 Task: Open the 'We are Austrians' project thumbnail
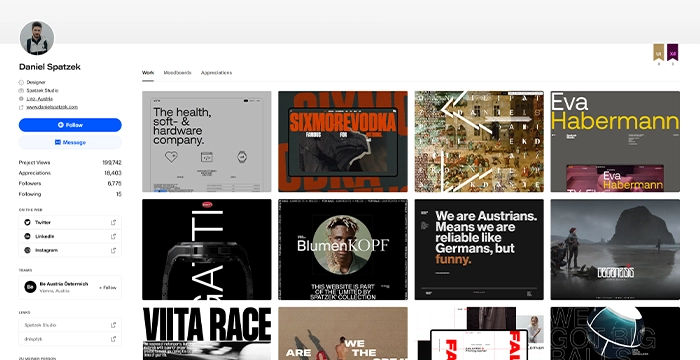coord(479,249)
